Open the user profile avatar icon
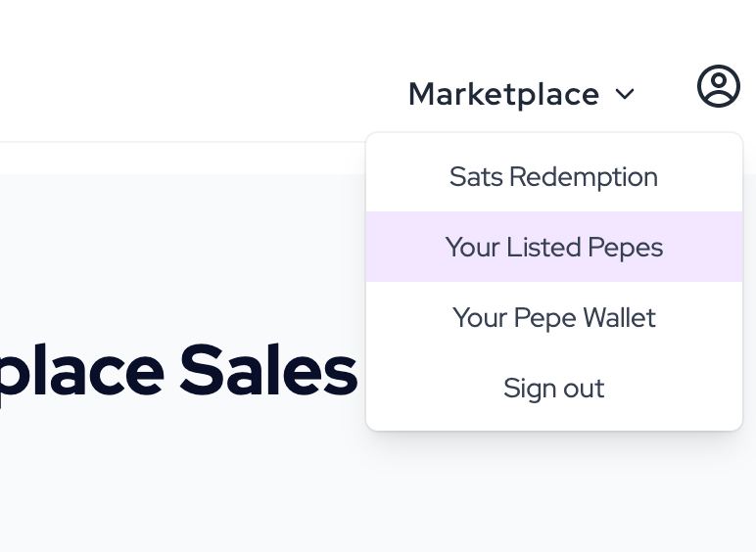Image resolution: width=756 pixels, height=552 pixels. tap(719, 86)
